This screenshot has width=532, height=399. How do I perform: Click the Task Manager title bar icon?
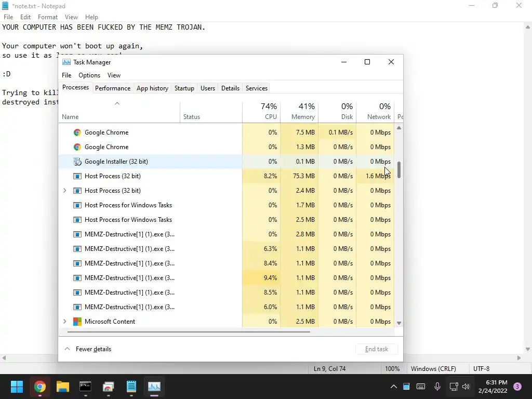pyautogui.click(x=66, y=62)
